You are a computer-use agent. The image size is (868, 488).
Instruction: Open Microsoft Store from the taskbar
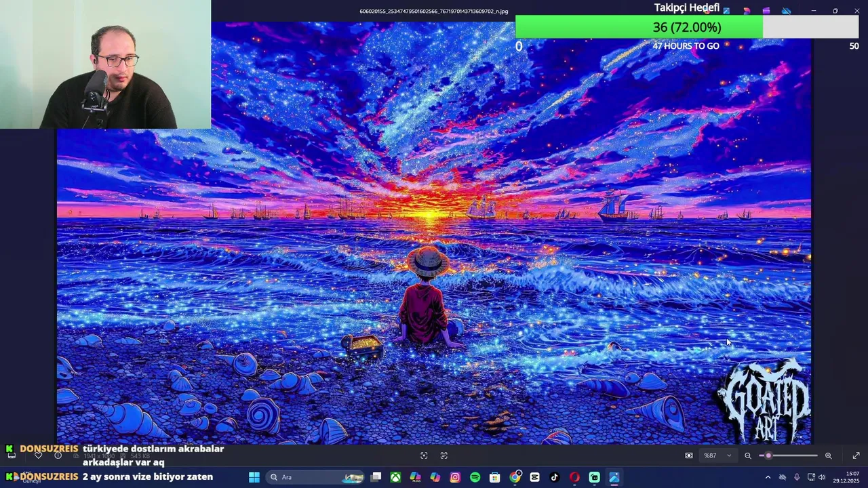point(495,477)
